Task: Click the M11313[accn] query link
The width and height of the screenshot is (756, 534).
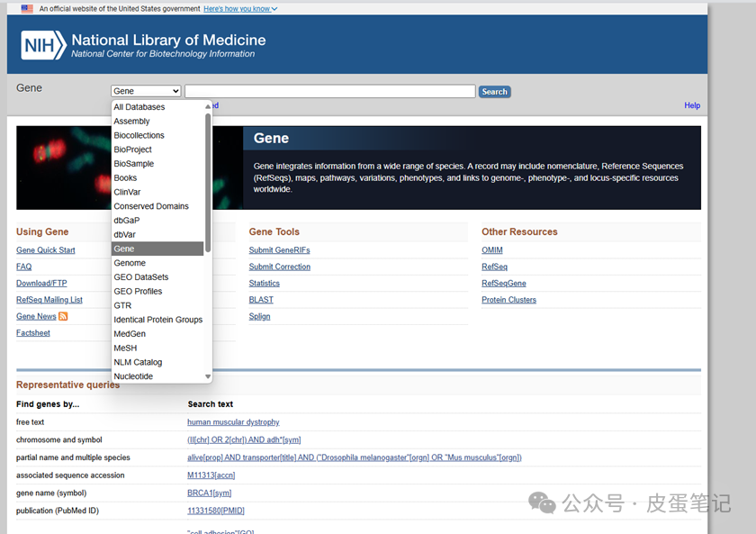Action: pos(211,475)
